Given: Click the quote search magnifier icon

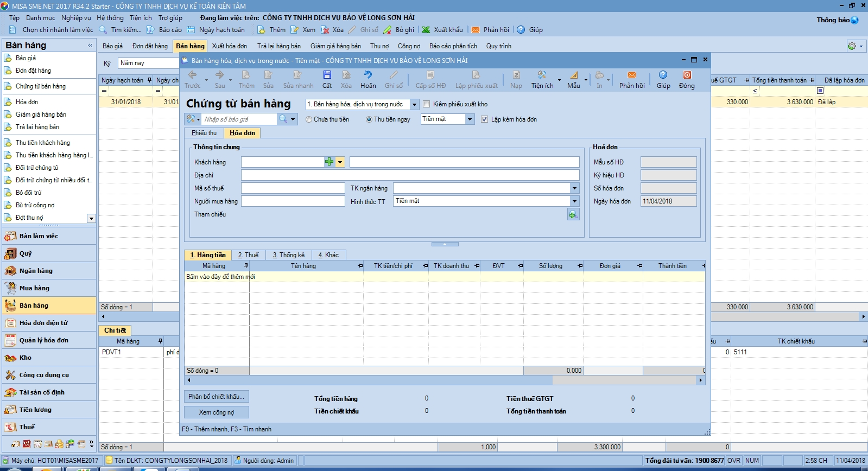Looking at the screenshot, I should 283,119.
